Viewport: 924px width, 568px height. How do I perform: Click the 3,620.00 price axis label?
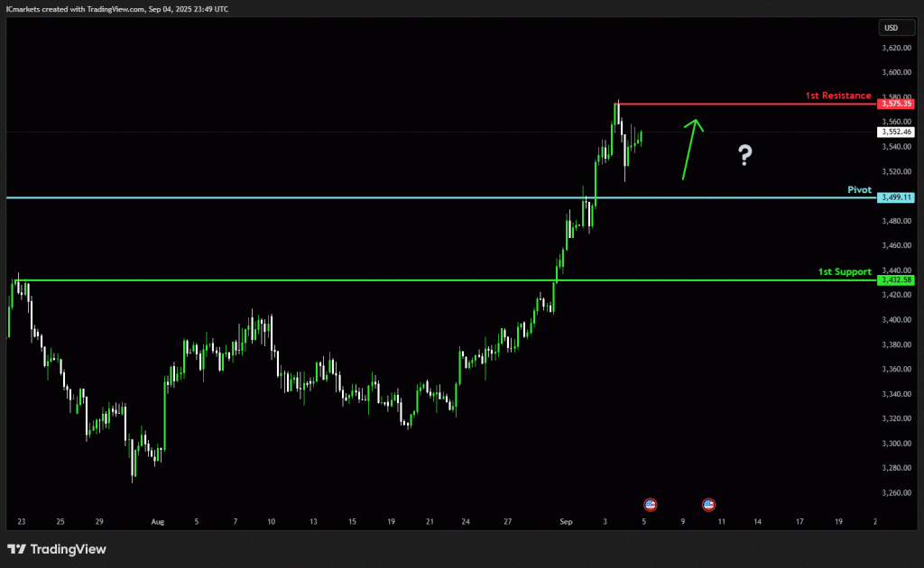(x=896, y=48)
